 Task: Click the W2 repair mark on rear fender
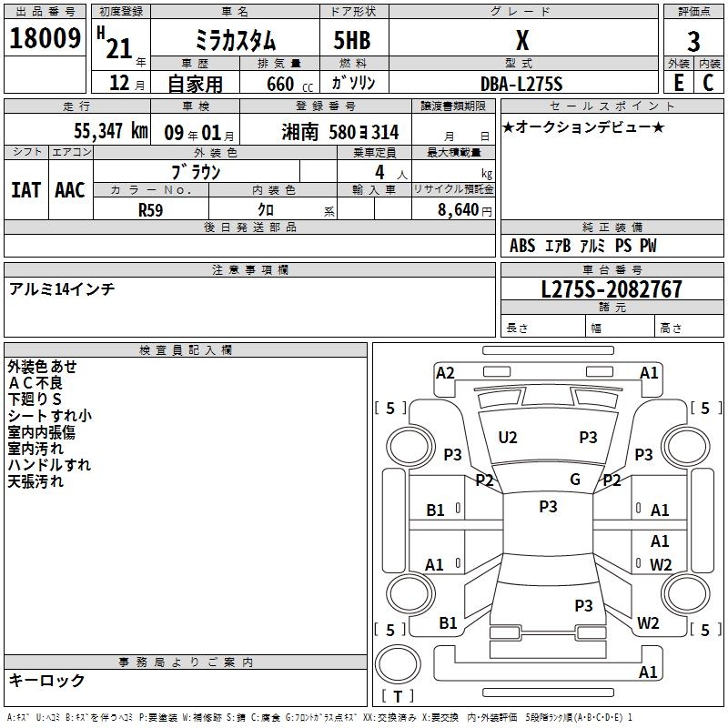pyautogui.click(x=648, y=622)
